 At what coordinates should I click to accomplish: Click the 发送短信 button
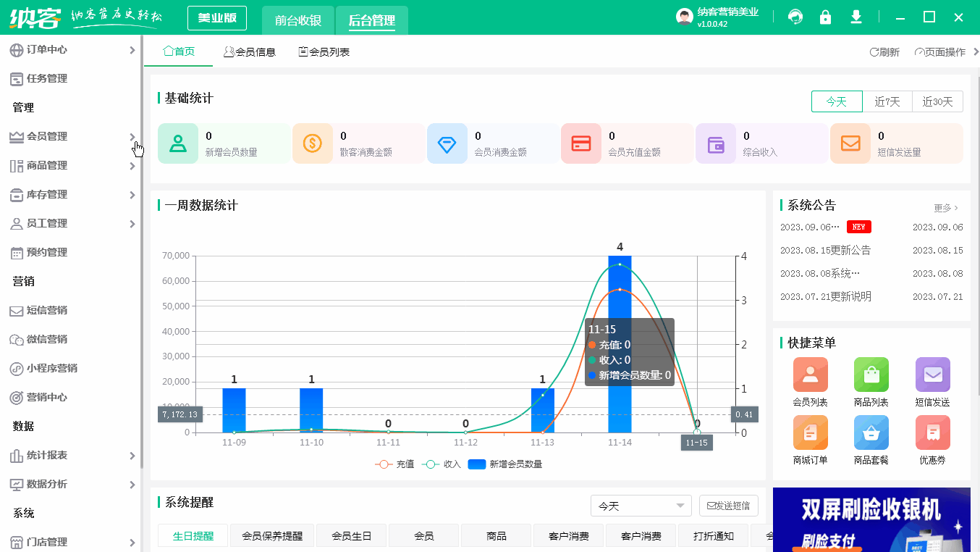click(728, 505)
